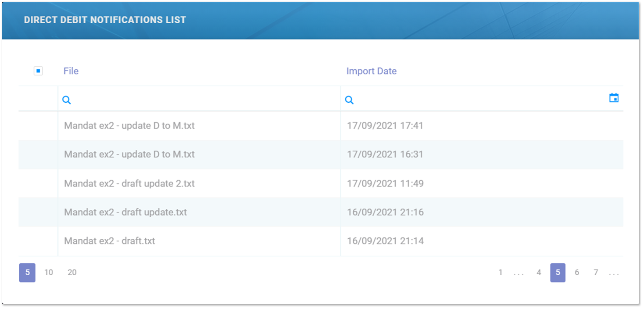
Task: Click the File column search magnifier icon
Action: [67, 100]
